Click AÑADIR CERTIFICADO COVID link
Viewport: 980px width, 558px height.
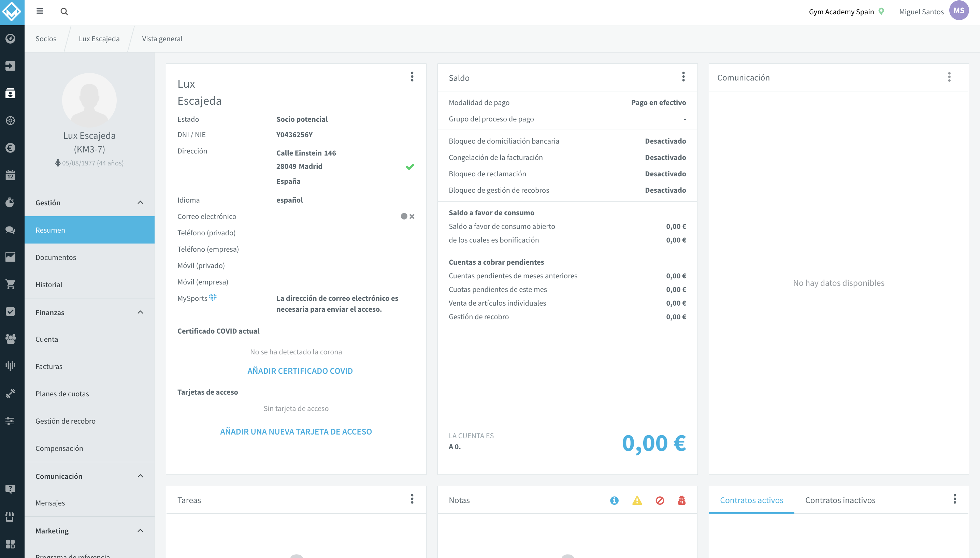point(300,371)
